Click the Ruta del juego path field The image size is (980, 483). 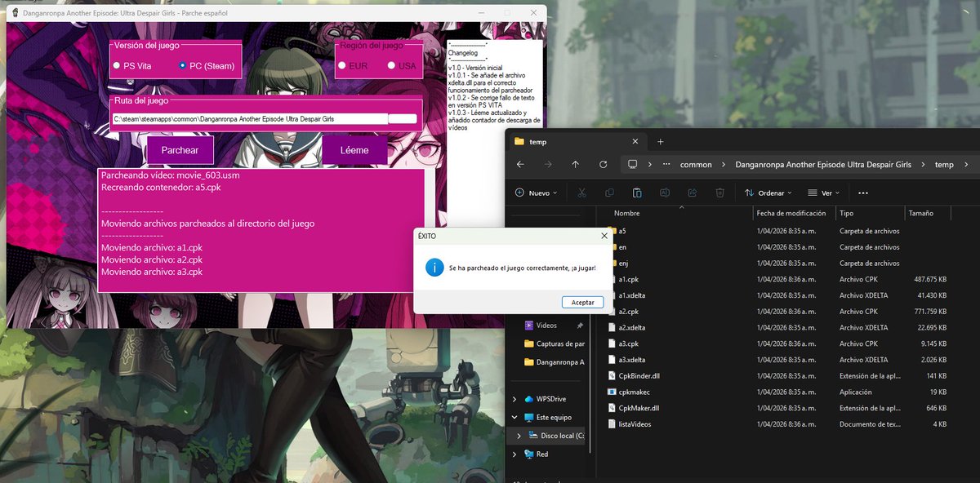click(x=249, y=119)
